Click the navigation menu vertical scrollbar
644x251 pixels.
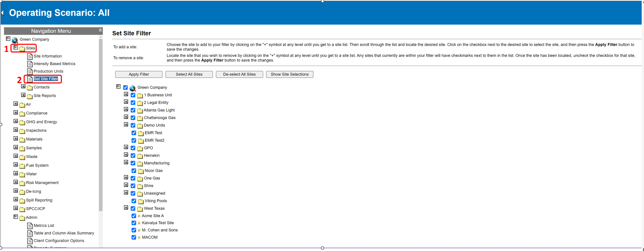[101, 124]
